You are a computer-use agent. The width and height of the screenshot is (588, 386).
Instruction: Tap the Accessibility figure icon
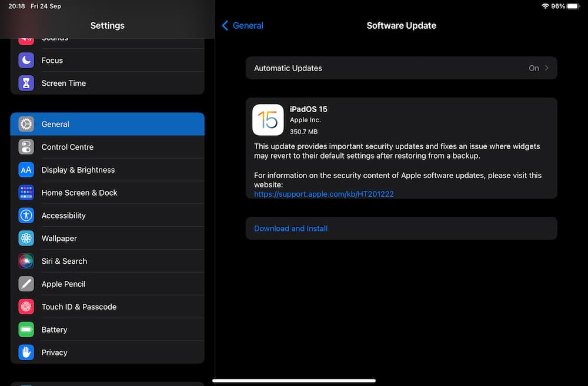pyautogui.click(x=26, y=216)
